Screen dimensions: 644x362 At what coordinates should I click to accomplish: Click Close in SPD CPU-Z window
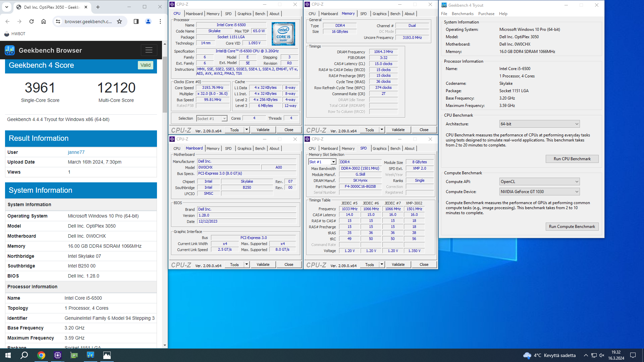[x=424, y=264]
